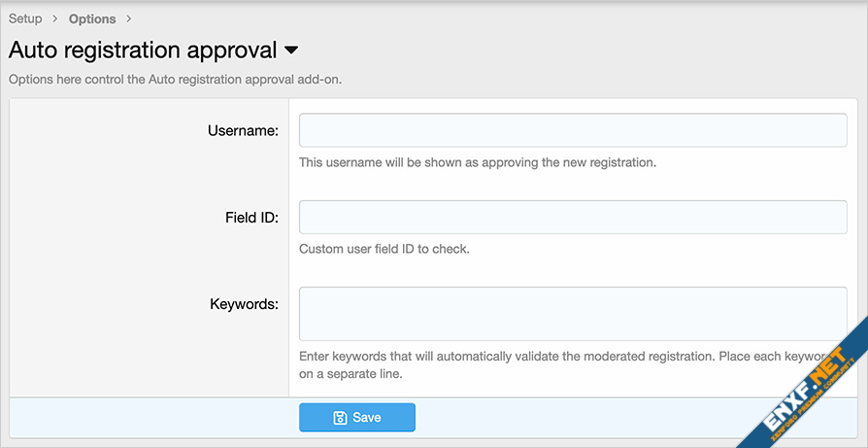Click the chevron arrow after Setup
Image resolution: width=868 pixels, height=448 pixels.
tap(55, 18)
